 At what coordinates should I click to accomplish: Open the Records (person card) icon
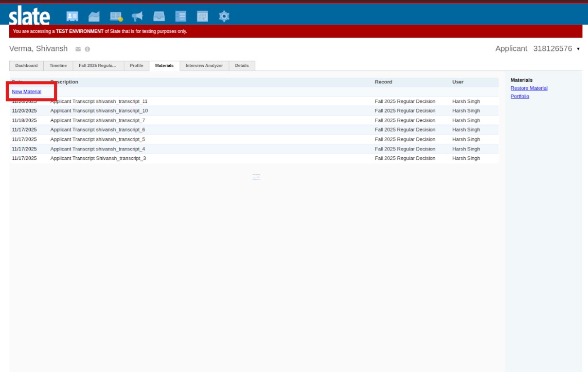72,16
